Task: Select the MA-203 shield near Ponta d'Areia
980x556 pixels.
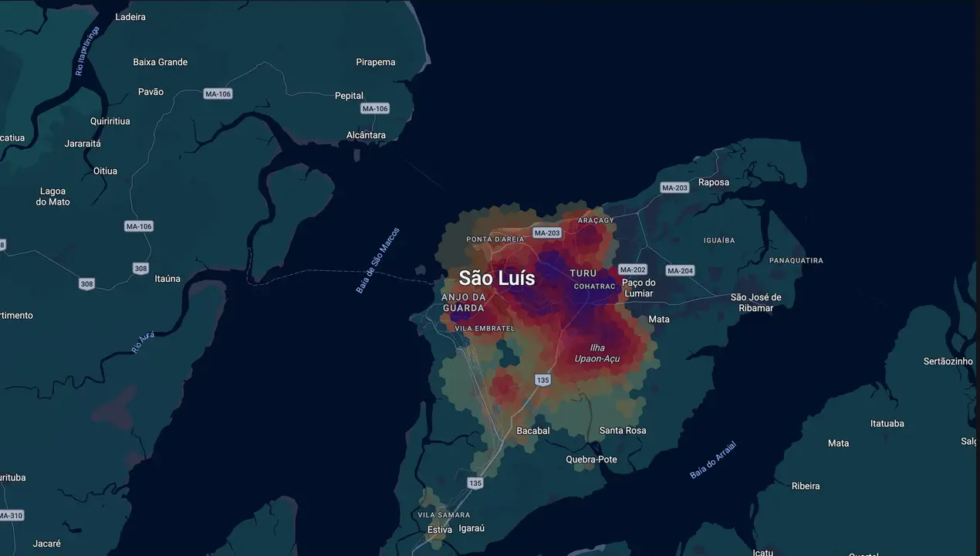Action: pos(547,233)
